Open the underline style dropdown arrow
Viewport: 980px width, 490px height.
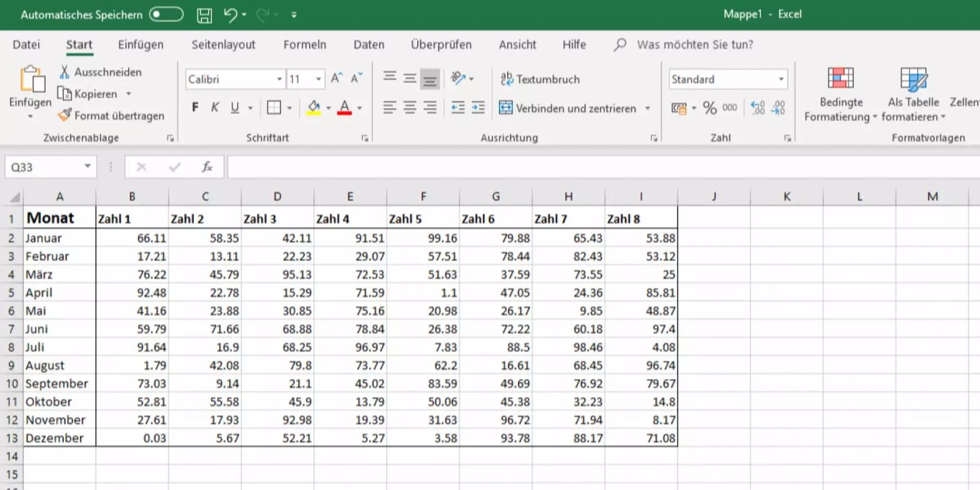(x=251, y=108)
